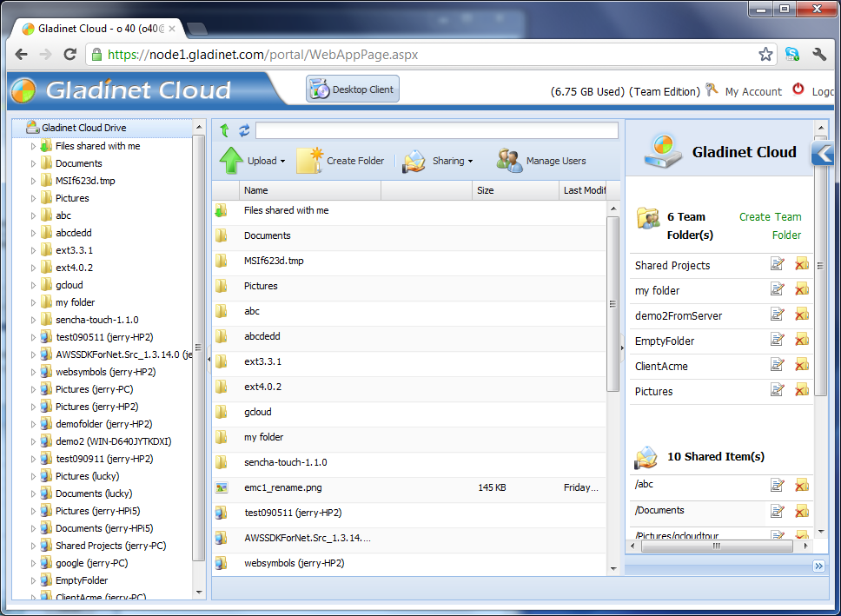This screenshot has width=841, height=616.
Task: Click the edit icon for Shared Projects
Action: click(x=778, y=263)
